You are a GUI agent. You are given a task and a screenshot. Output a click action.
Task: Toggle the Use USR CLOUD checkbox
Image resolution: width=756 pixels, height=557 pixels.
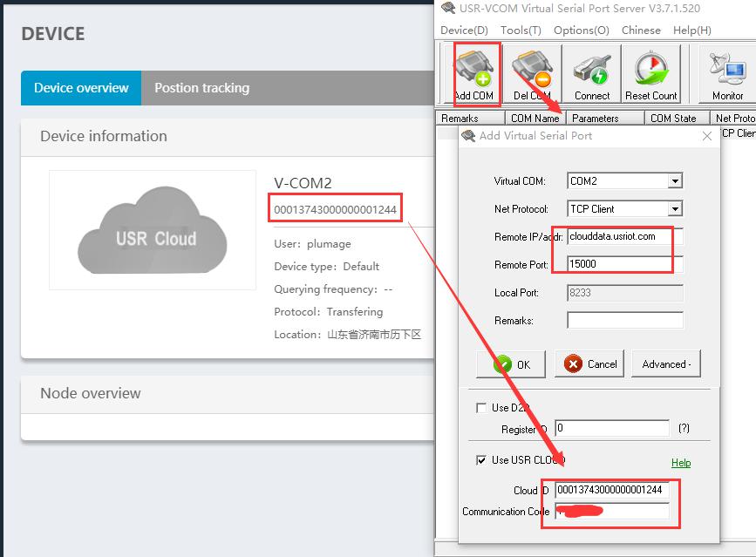[480, 460]
